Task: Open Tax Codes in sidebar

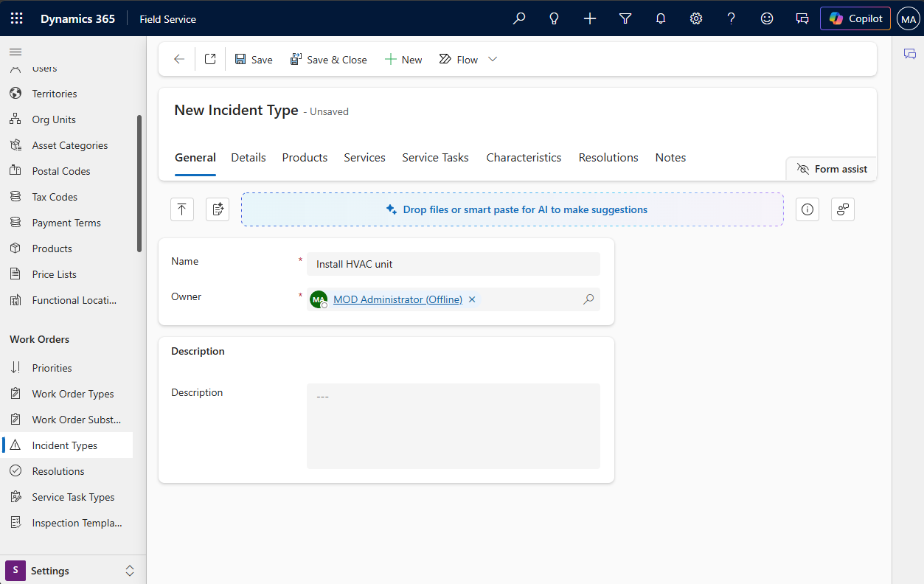Action: pos(66,197)
